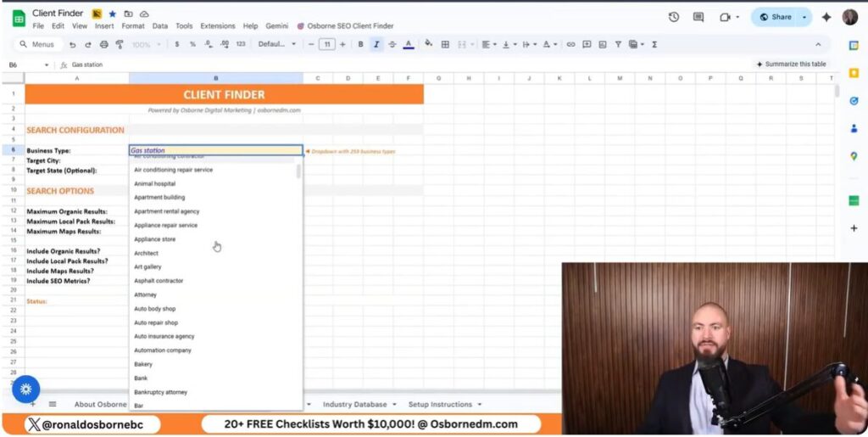Format as percent
This screenshot has width=868, height=437.
click(192, 44)
